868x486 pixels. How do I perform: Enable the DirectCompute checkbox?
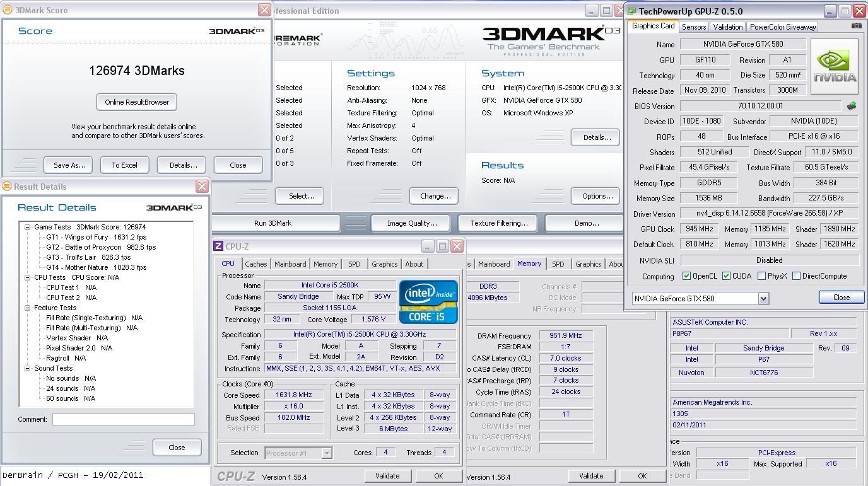coord(796,276)
